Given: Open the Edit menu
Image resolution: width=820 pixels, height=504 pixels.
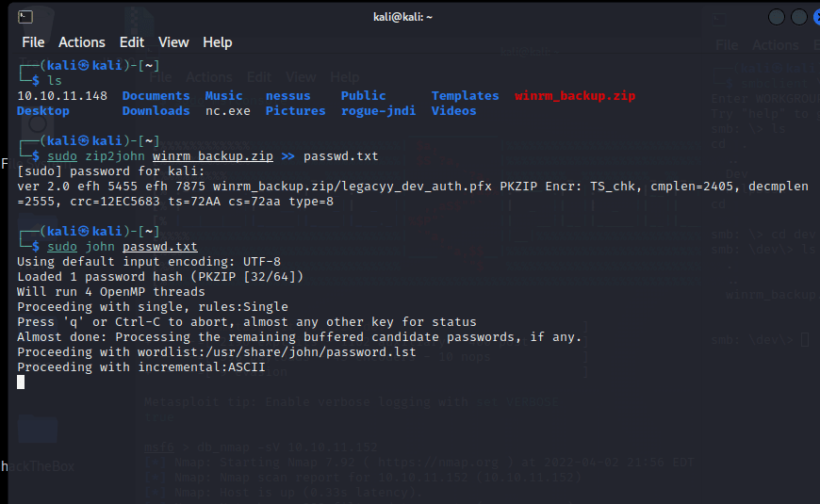Looking at the screenshot, I should click(x=132, y=42).
